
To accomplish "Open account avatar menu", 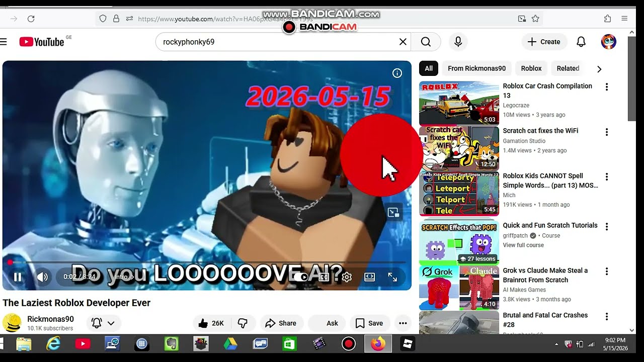I will (609, 42).
